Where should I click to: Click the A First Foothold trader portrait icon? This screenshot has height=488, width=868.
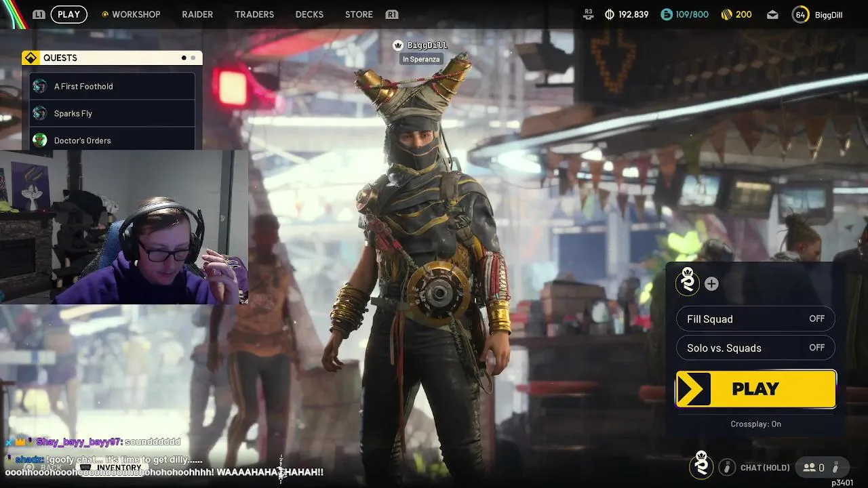pos(40,86)
